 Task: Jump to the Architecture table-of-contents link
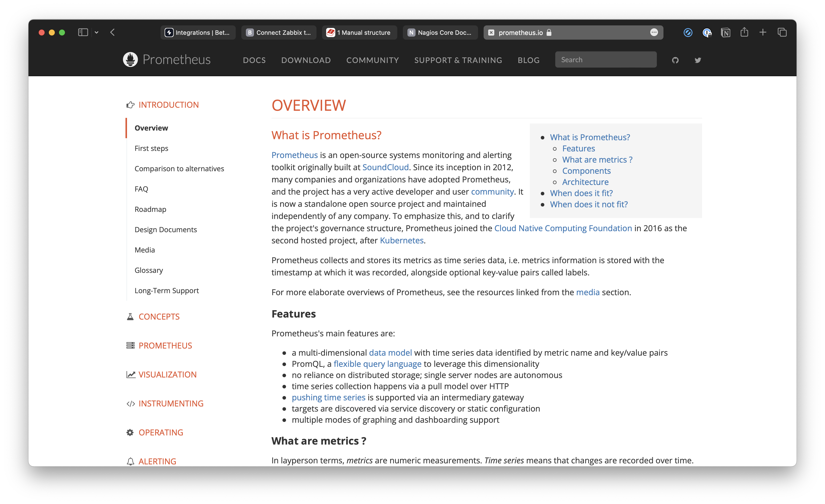coord(585,182)
